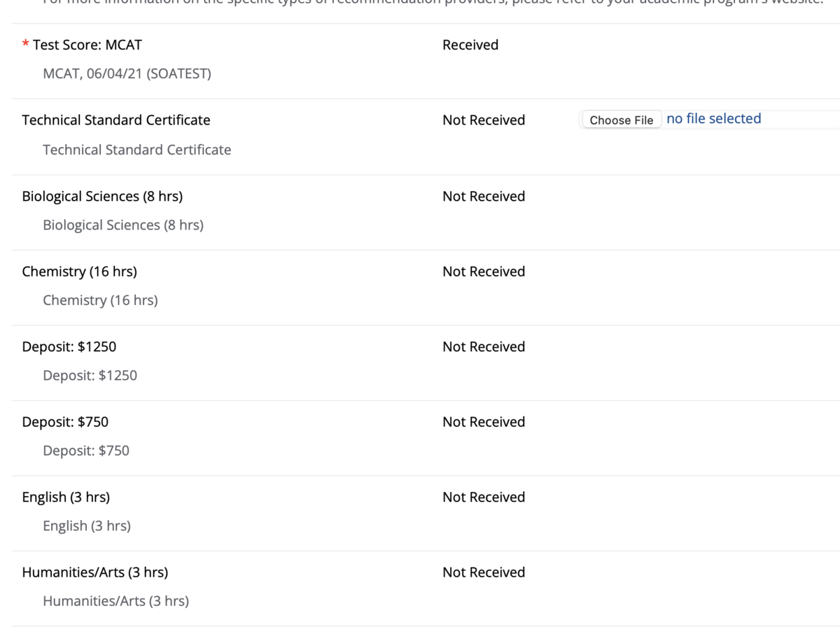Click Not Received beside Humanities/Arts

point(484,572)
